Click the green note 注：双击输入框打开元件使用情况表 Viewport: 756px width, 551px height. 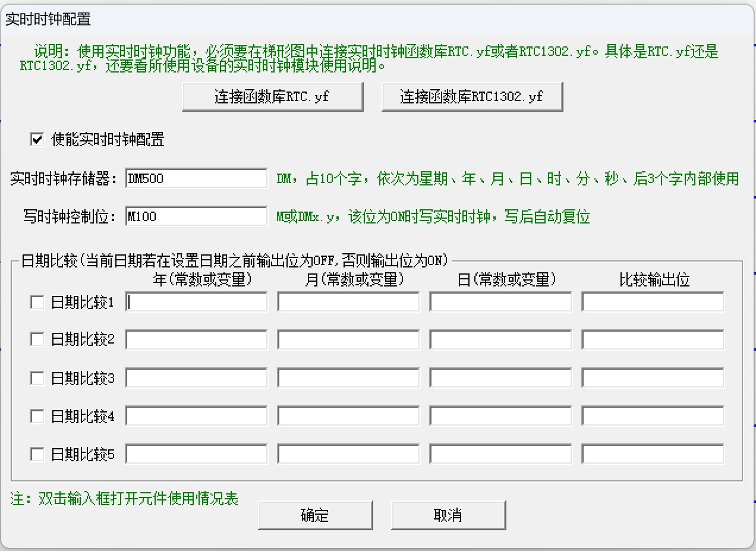coord(124,499)
